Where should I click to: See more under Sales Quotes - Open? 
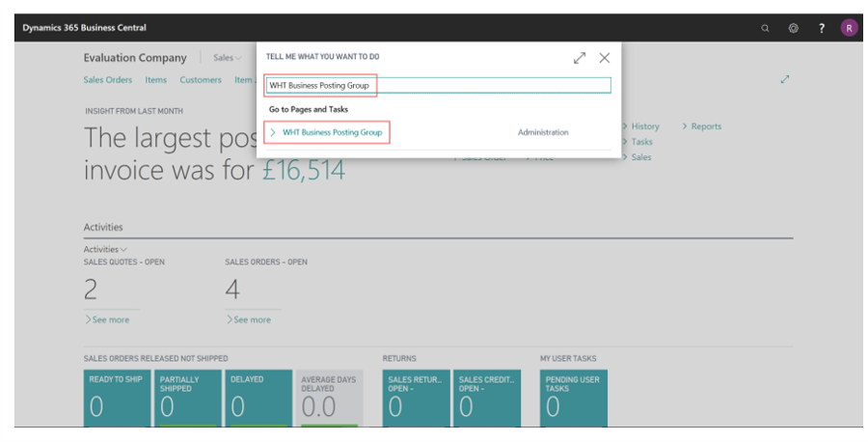tap(107, 319)
